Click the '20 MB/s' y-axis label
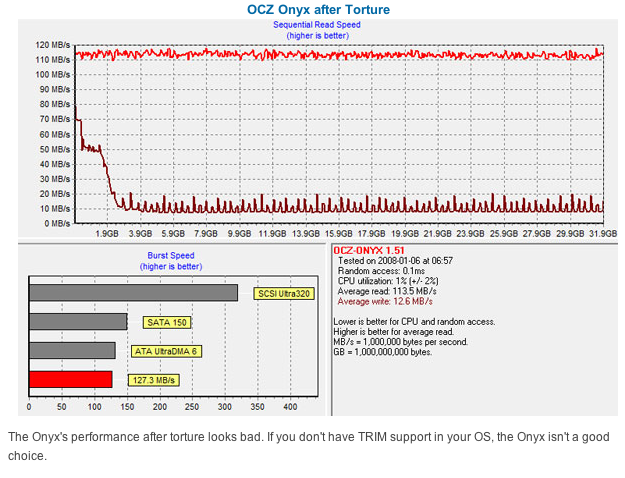The height and width of the screenshot is (478, 625). coord(55,194)
